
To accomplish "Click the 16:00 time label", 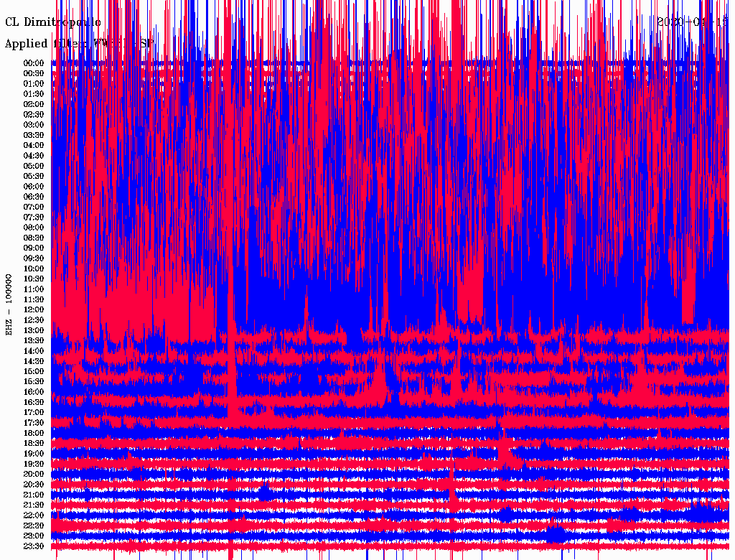I will [34, 392].
